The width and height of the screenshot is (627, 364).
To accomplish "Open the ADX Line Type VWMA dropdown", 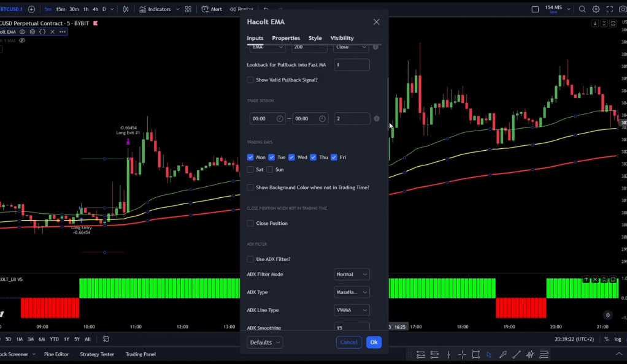I will click(352, 310).
